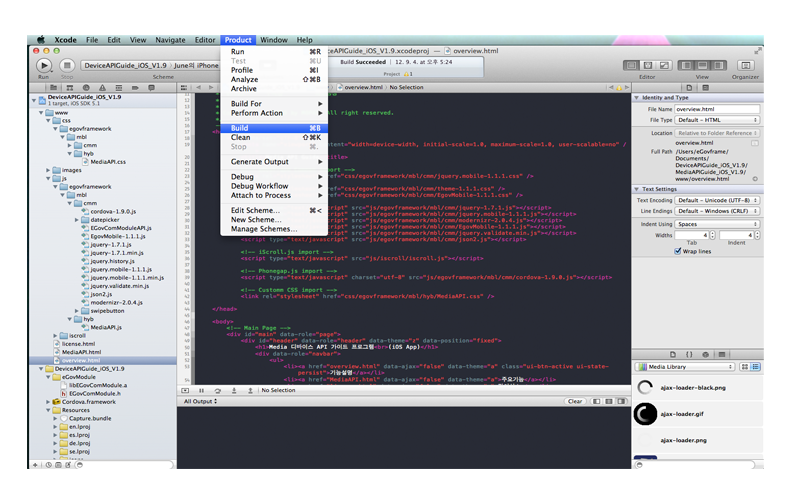Uncheck the Wrap lines checkbox

pos(679,252)
